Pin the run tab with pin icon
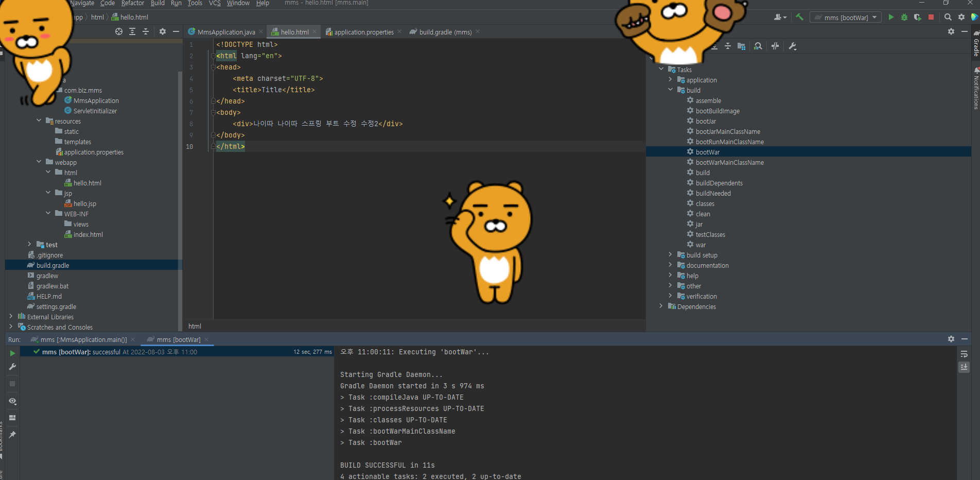Screen dimensions: 980x480 tap(12, 435)
